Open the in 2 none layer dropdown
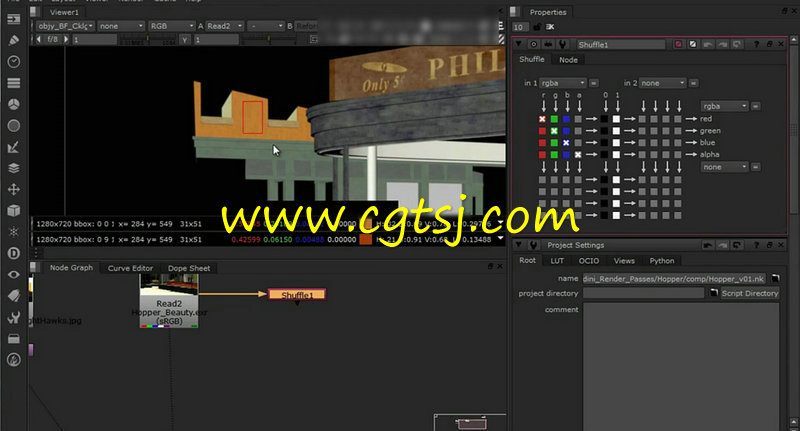Viewport: 800px width, 431px height. [x=662, y=83]
